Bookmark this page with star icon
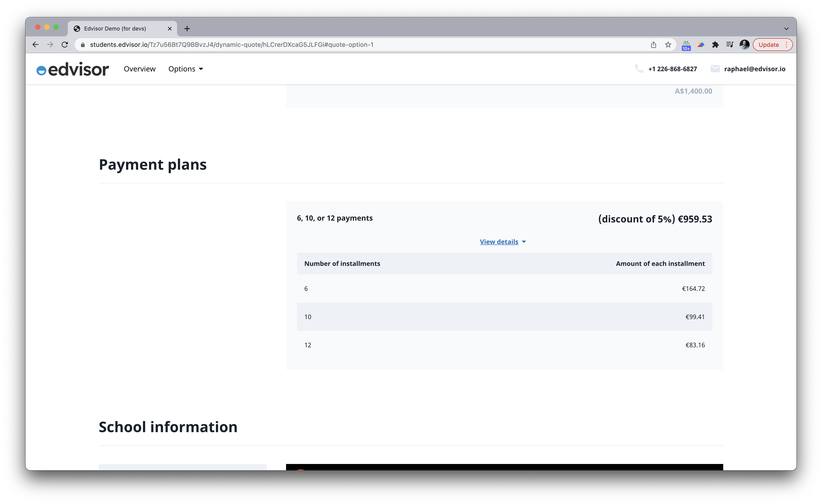 tap(668, 45)
